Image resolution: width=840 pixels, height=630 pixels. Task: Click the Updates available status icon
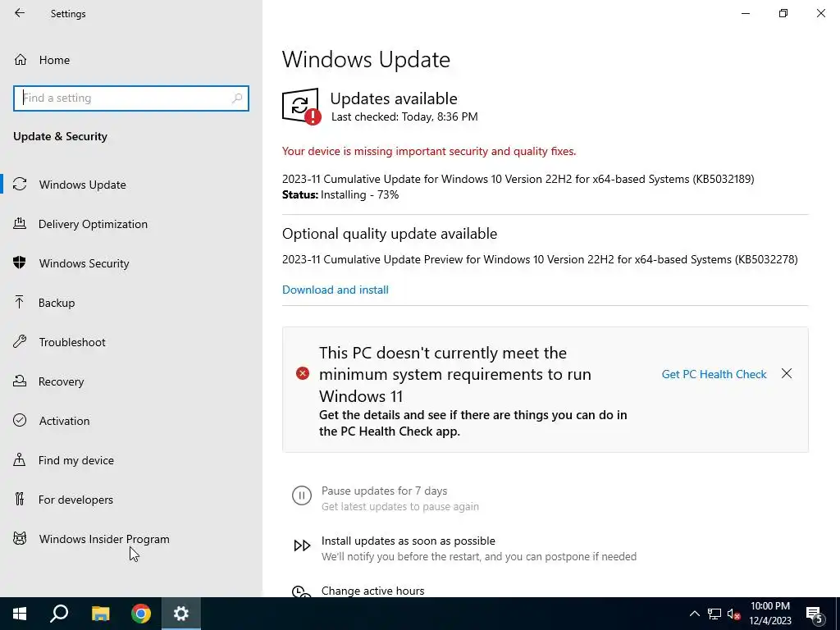coord(302,107)
